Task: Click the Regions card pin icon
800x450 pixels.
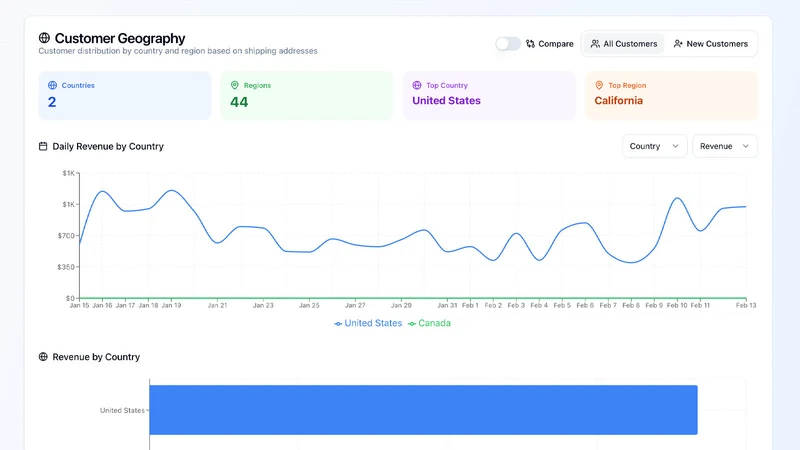Action: (235, 85)
